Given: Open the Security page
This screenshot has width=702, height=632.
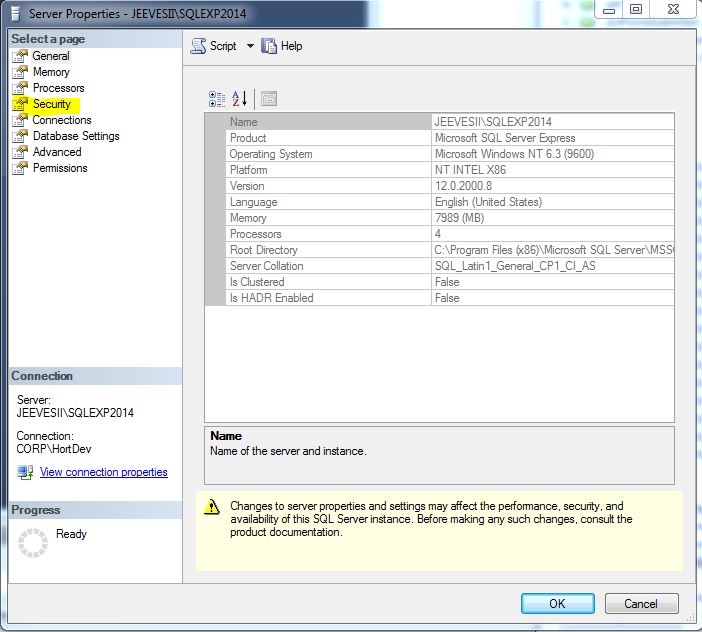Looking at the screenshot, I should pos(52,104).
